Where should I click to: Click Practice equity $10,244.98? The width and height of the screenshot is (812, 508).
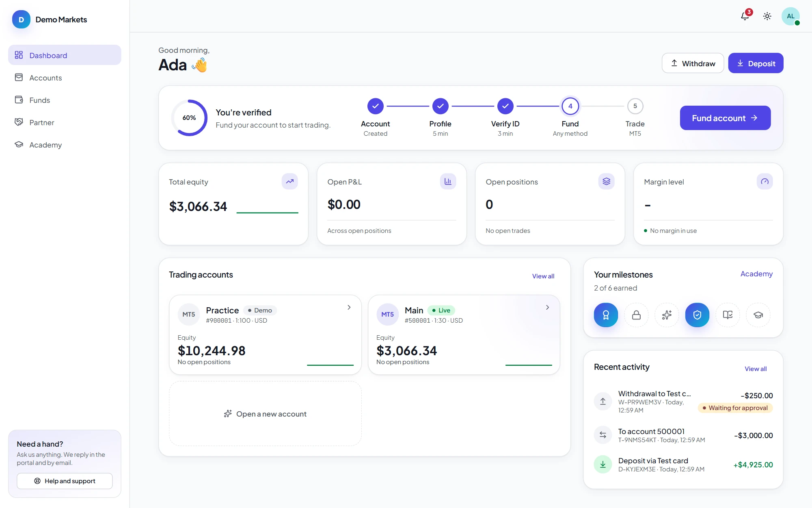(212, 351)
